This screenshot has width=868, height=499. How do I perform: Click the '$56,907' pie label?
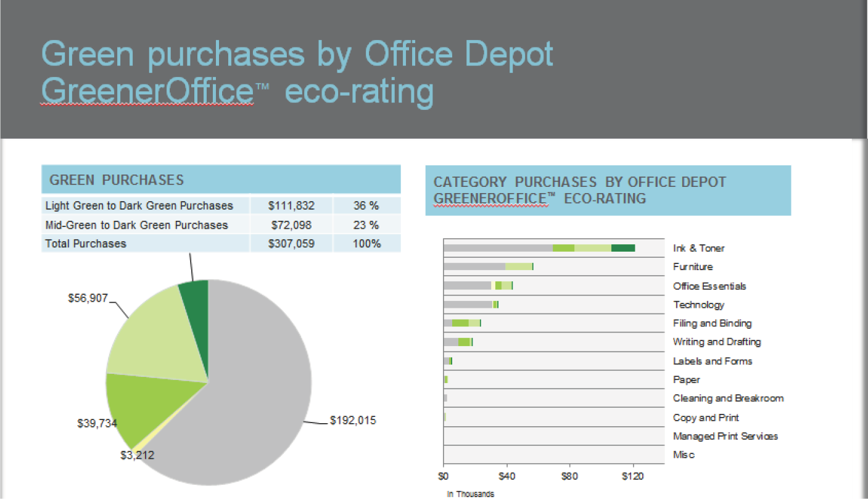87,299
